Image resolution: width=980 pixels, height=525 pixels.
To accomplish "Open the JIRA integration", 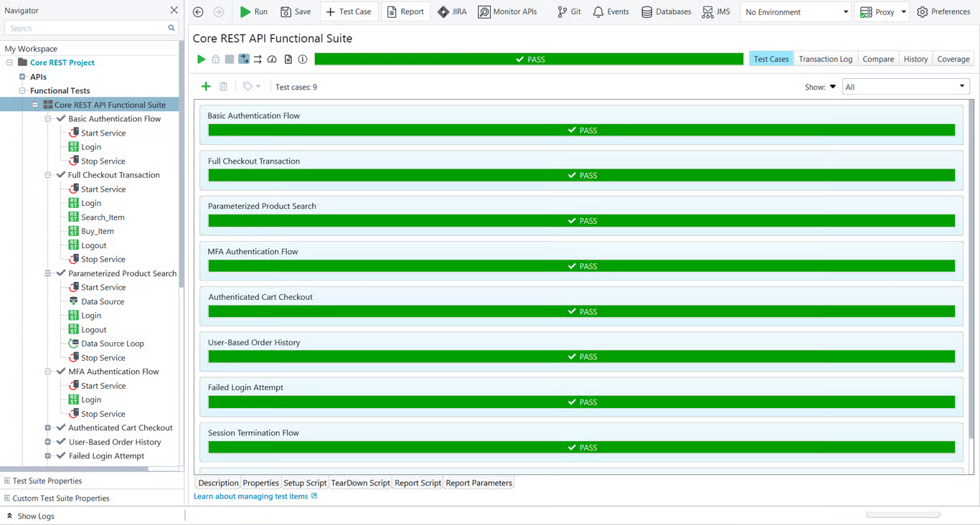I will click(452, 11).
